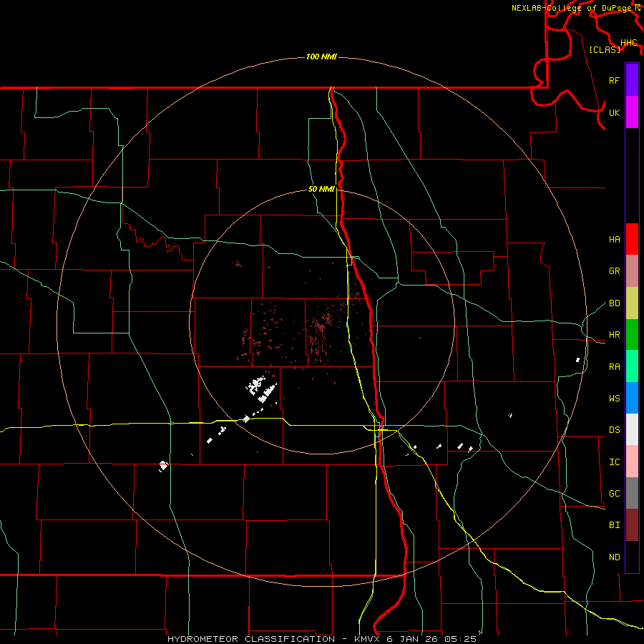Image resolution: width=644 pixels, height=644 pixels.
Task: Select the IC pink legend swatch
Action: (x=632, y=462)
